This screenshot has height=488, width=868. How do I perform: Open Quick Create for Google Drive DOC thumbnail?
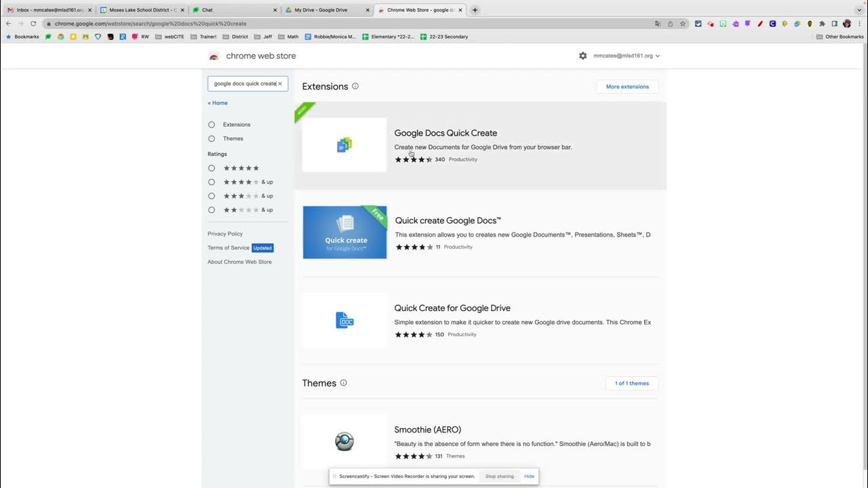point(344,320)
